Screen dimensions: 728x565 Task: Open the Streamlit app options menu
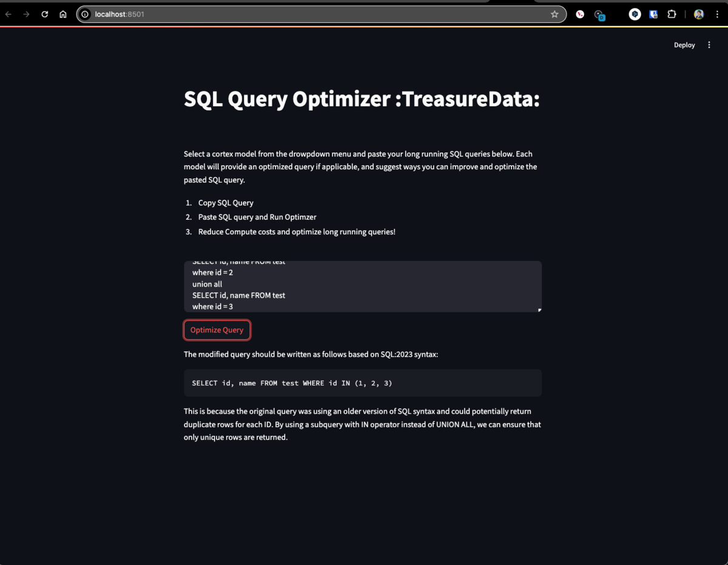(709, 45)
